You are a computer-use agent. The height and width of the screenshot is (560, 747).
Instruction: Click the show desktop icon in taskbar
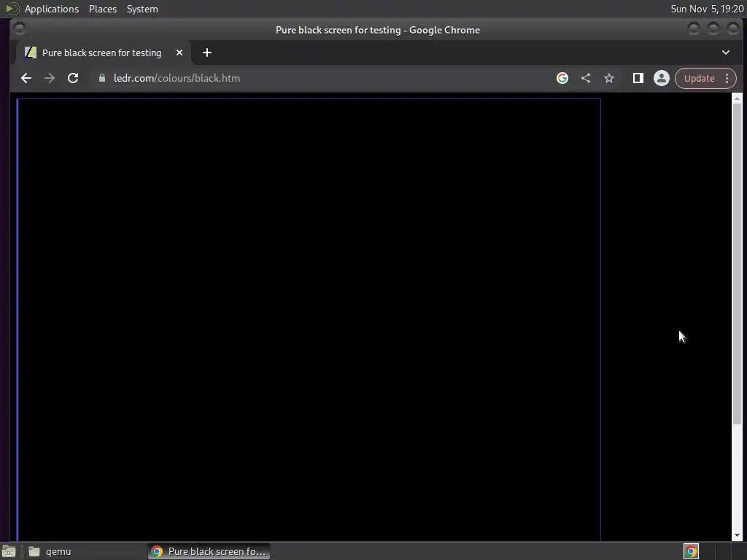[x=9, y=551]
